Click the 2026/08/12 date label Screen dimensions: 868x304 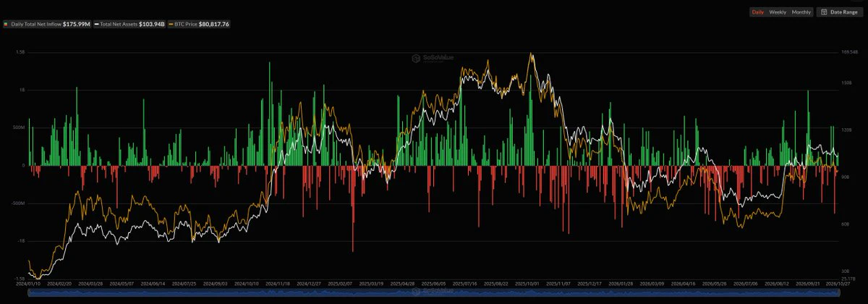click(x=776, y=284)
